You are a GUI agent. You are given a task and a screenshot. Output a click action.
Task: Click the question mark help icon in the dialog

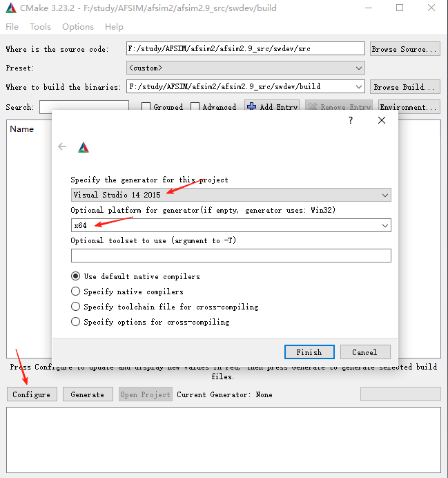click(351, 120)
